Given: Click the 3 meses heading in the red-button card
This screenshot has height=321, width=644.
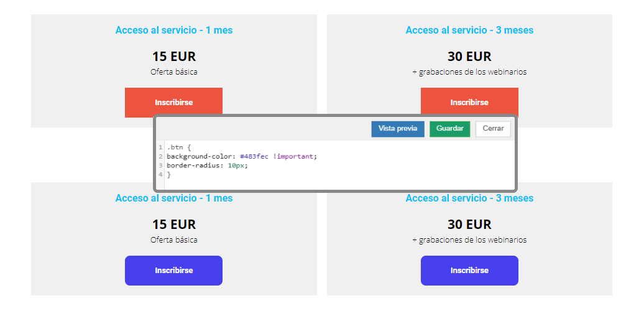Looking at the screenshot, I should (469, 30).
